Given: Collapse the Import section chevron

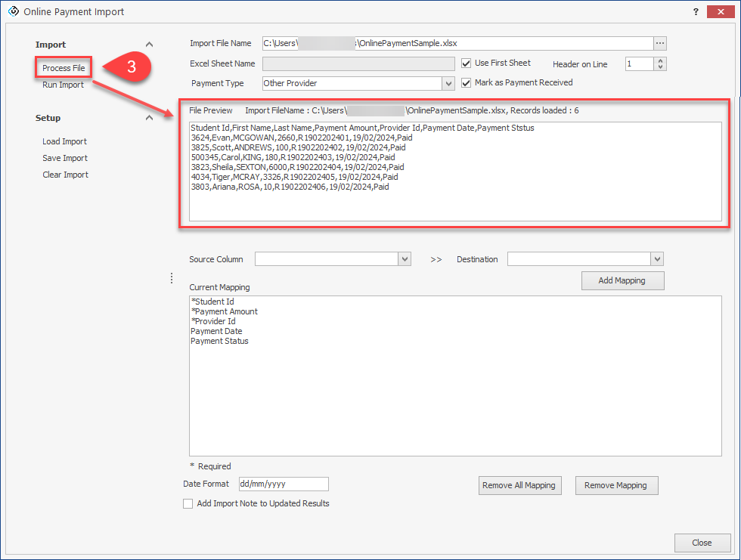Looking at the screenshot, I should (x=149, y=45).
